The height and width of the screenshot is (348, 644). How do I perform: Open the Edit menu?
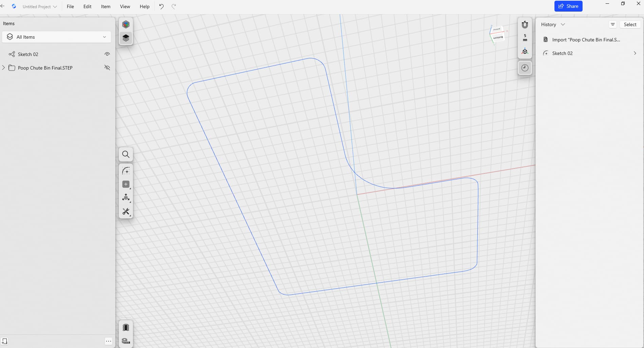click(x=88, y=6)
